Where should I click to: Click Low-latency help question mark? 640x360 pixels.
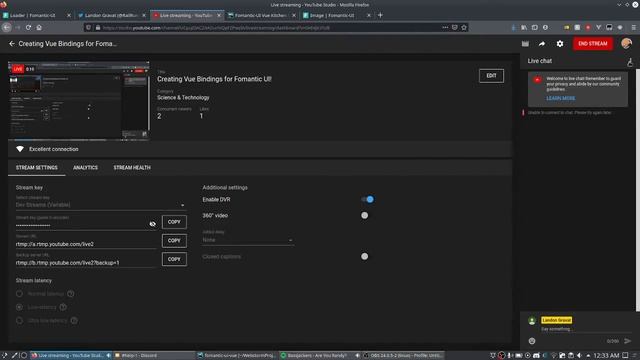pos(63,307)
